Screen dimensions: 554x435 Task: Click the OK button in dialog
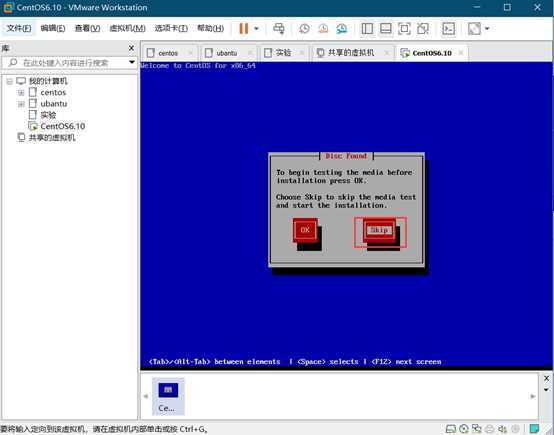point(305,230)
